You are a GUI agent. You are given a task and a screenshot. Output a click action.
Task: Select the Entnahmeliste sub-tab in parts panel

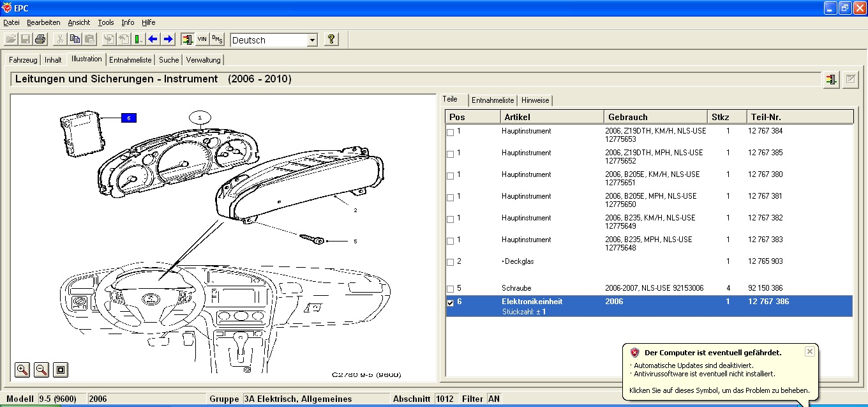click(493, 100)
